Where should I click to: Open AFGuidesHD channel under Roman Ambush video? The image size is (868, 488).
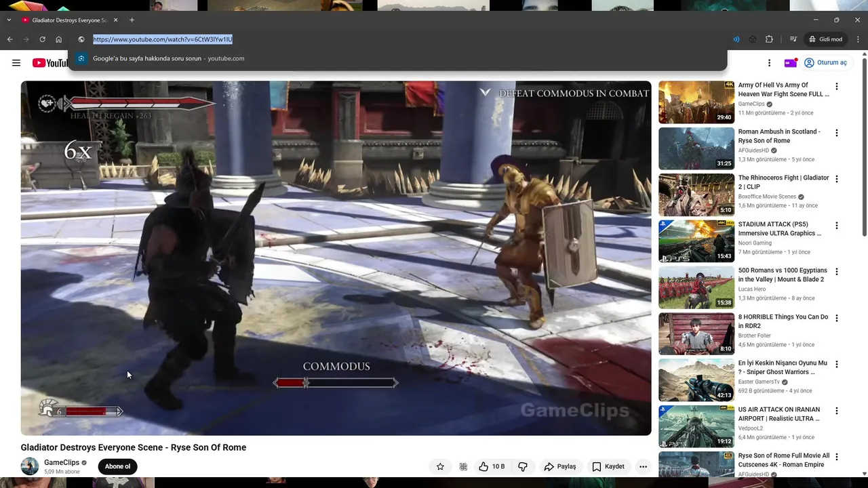[753, 150]
